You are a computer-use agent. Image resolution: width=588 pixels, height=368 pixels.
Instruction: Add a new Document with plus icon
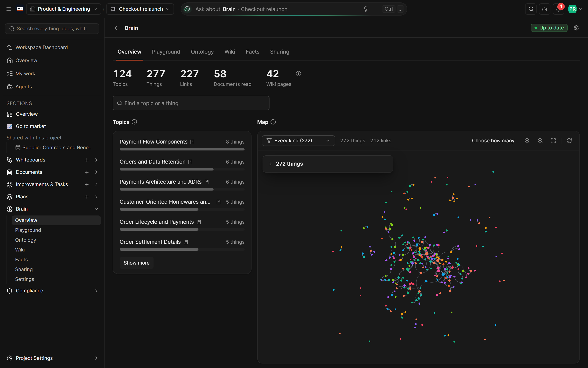click(87, 172)
